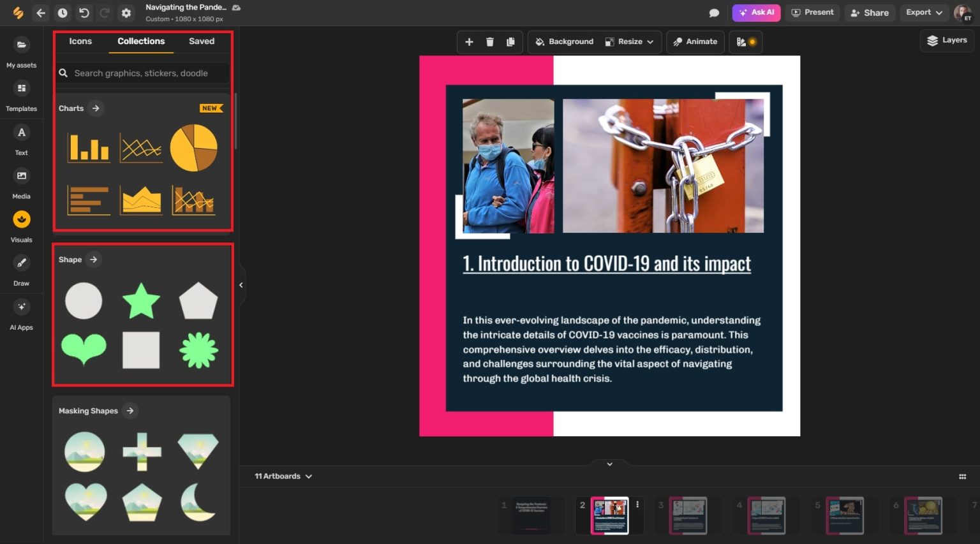Screen dimensions: 980x544
Task: Duplicate the artboard with the copy icon
Action: 510,41
